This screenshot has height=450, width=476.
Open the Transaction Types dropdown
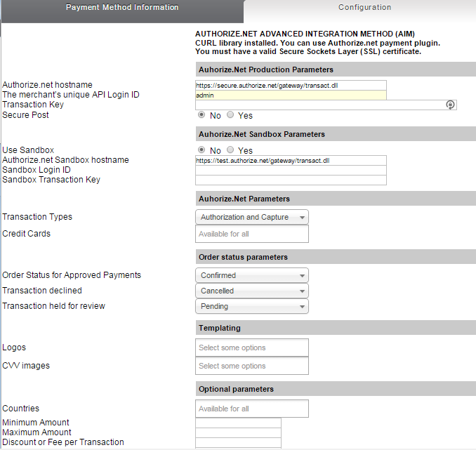point(252,217)
